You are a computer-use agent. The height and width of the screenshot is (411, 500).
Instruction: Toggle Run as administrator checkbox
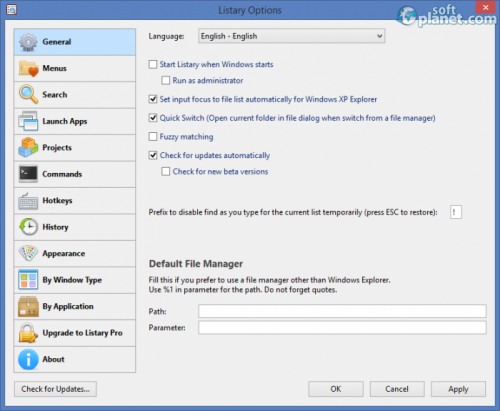coord(166,80)
